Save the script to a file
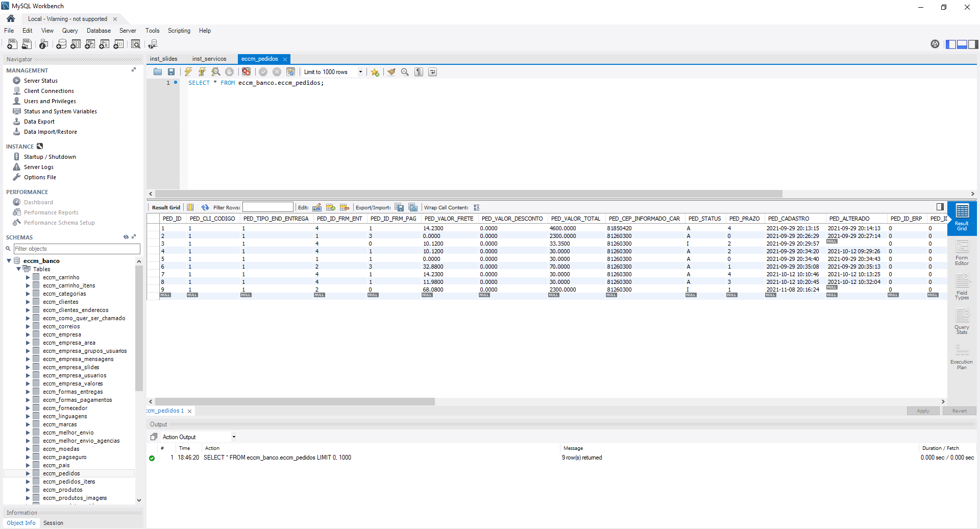980x529 pixels. point(171,72)
